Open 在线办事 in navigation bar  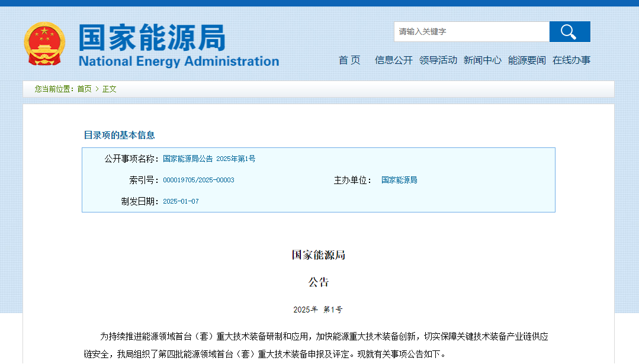coord(571,60)
